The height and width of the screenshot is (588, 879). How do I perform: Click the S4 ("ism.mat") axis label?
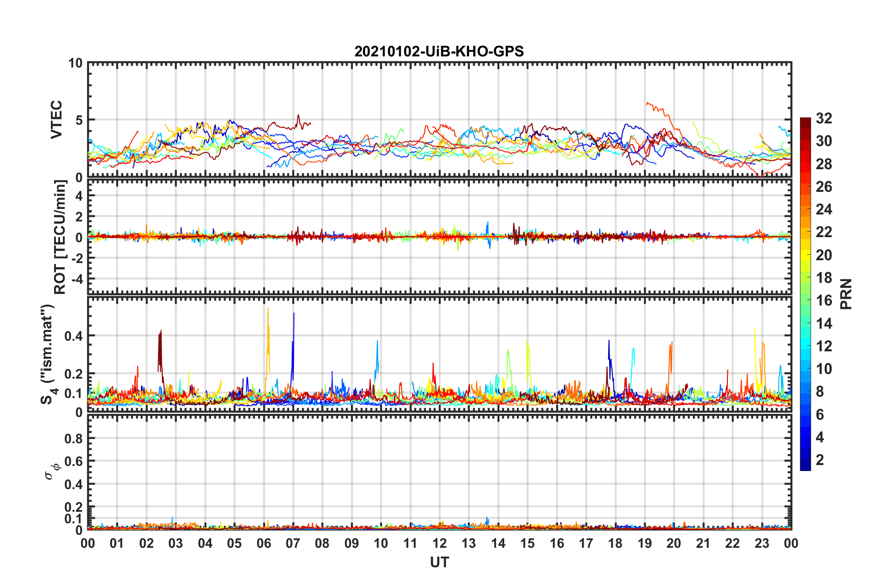click(x=49, y=354)
